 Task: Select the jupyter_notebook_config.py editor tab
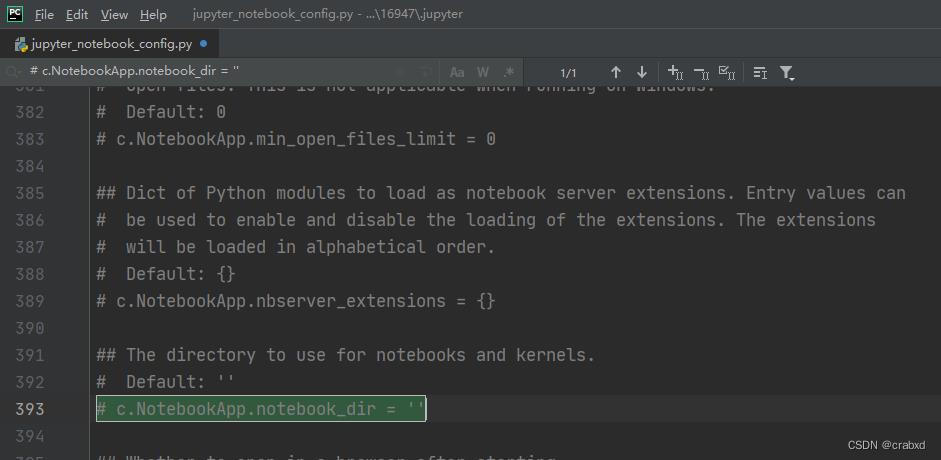[x=110, y=44]
